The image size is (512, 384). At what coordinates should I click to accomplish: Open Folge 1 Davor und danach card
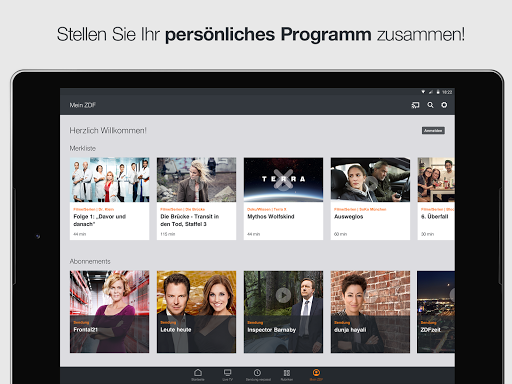(109, 199)
